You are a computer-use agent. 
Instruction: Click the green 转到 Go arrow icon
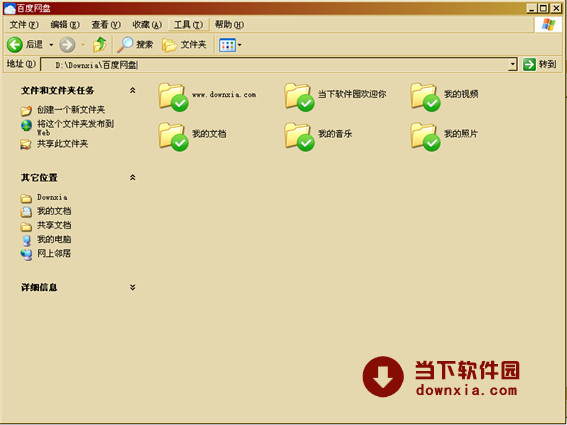tap(529, 65)
